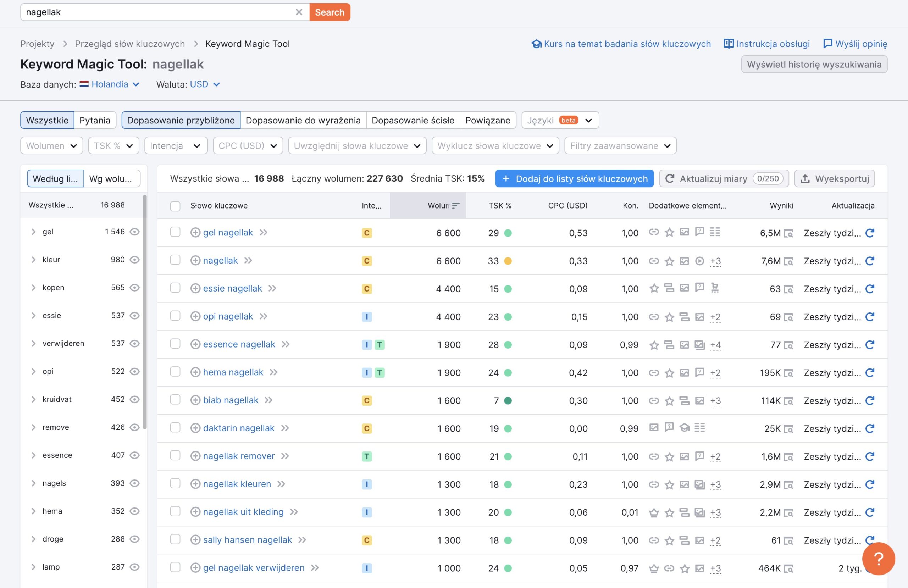Click the yellow TSK dot for nagellak
This screenshot has width=908, height=588.
pos(508,261)
